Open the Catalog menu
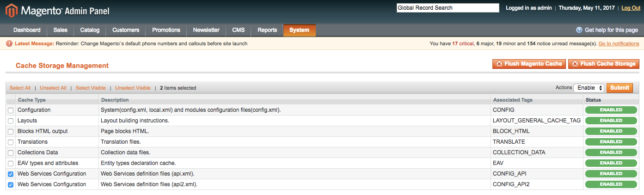644x195 pixels. click(x=90, y=30)
